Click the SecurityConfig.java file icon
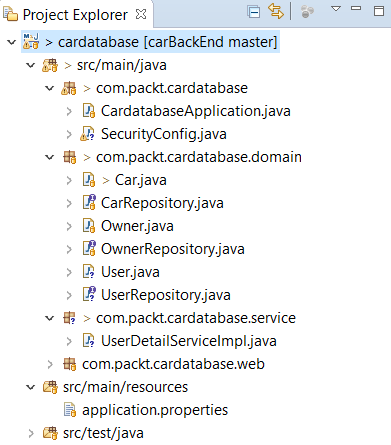Viewport: 391px width, 445px height. (x=88, y=134)
